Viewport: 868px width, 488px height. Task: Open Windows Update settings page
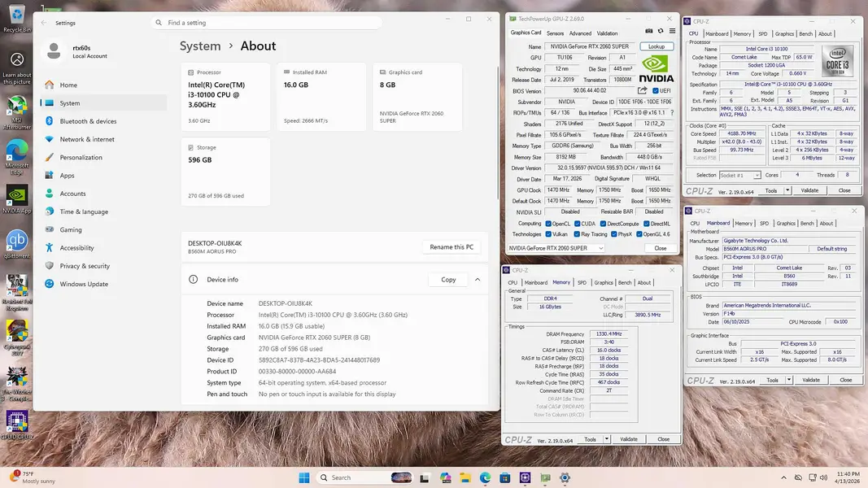[x=84, y=284]
